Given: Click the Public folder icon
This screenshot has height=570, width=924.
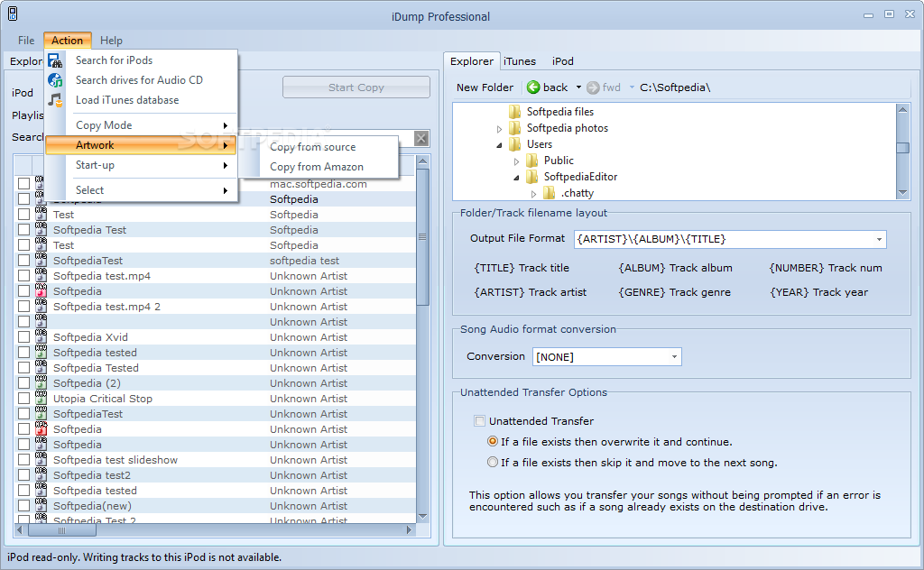Looking at the screenshot, I should click(532, 161).
